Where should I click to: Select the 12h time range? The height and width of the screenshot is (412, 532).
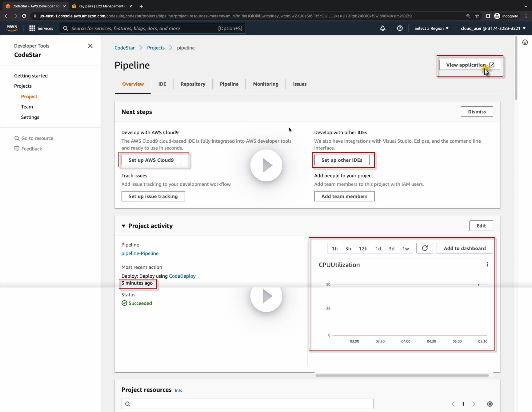pos(363,248)
